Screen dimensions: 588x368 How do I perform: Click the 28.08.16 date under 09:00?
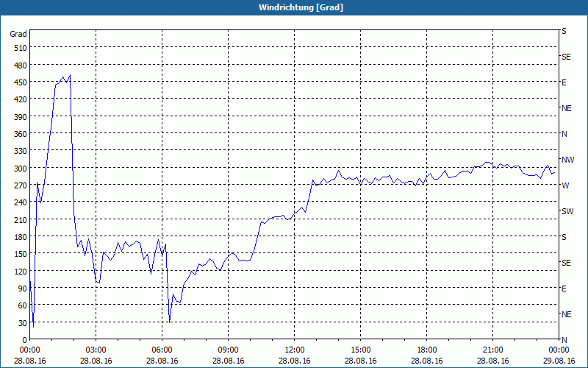point(228,361)
